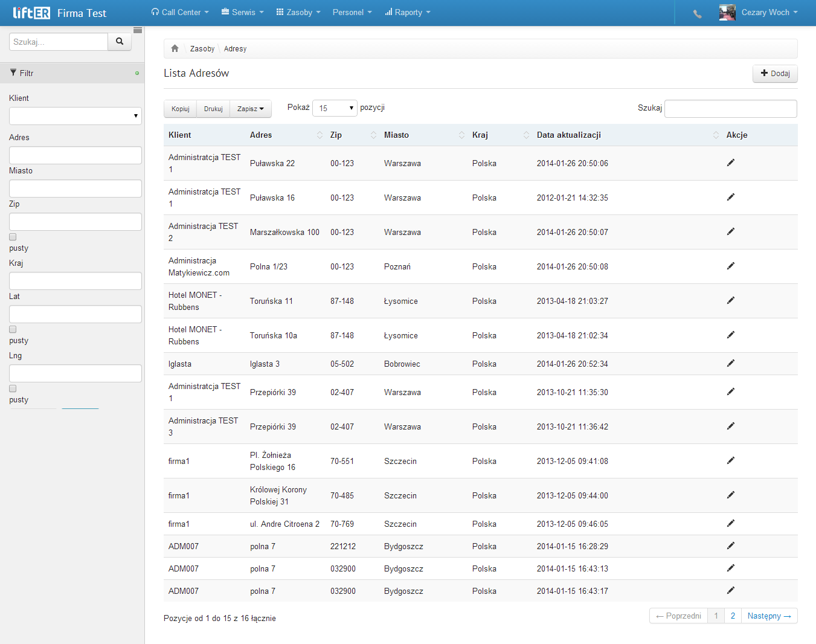
Task: Click the Drukuj button
Action: click(x=213, y=109)
